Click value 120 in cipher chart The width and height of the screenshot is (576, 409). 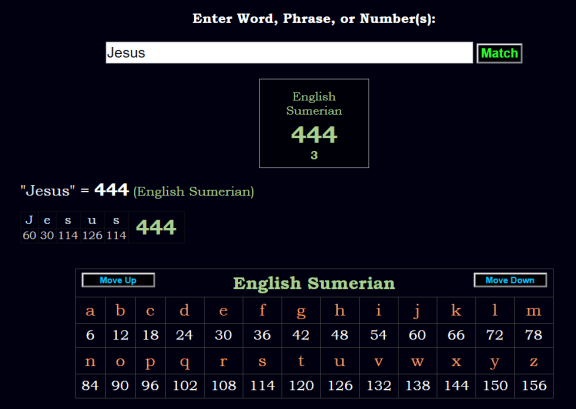[x=301, y=386]
